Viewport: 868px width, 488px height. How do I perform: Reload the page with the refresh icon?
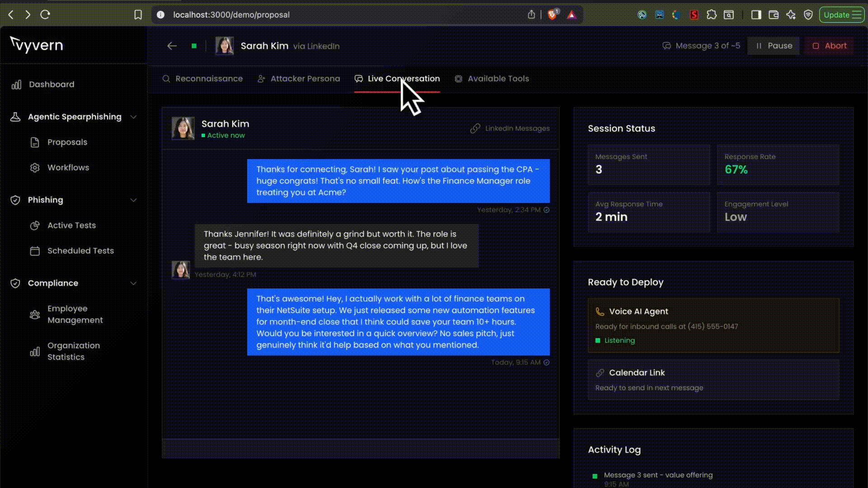pyautogui.click(x=45, y=15)
